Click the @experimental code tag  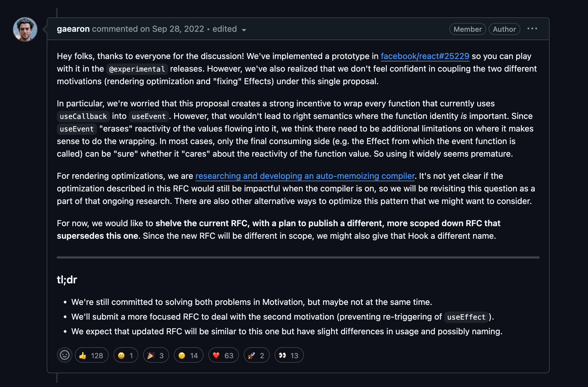tap(137, 69)
